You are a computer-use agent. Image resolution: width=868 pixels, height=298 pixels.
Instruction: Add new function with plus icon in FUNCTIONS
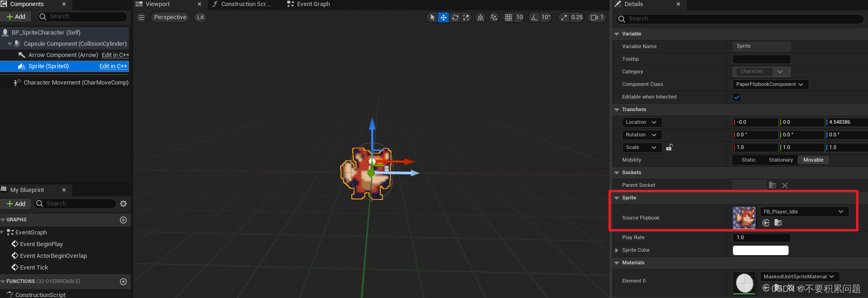click(x=123, y=282)
